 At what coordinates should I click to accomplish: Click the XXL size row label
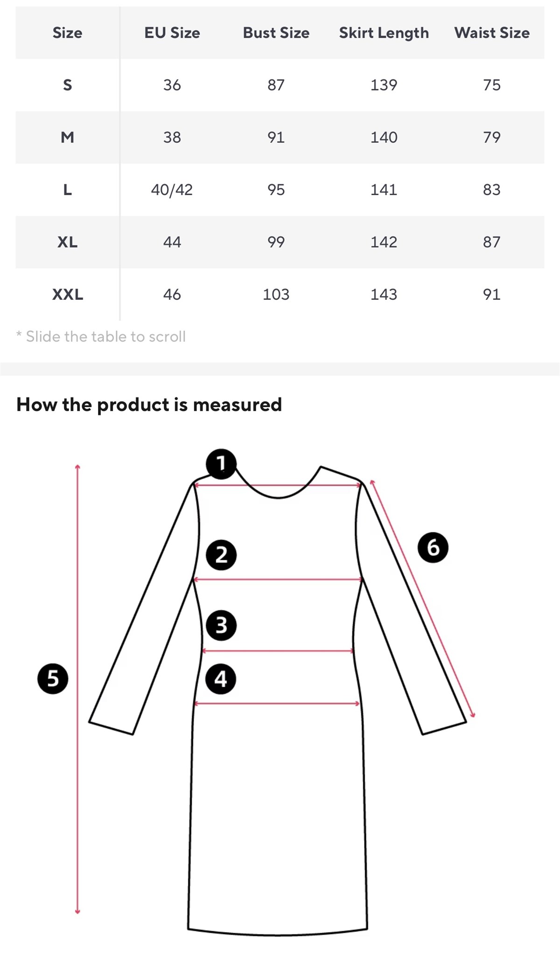pos(67,294)
